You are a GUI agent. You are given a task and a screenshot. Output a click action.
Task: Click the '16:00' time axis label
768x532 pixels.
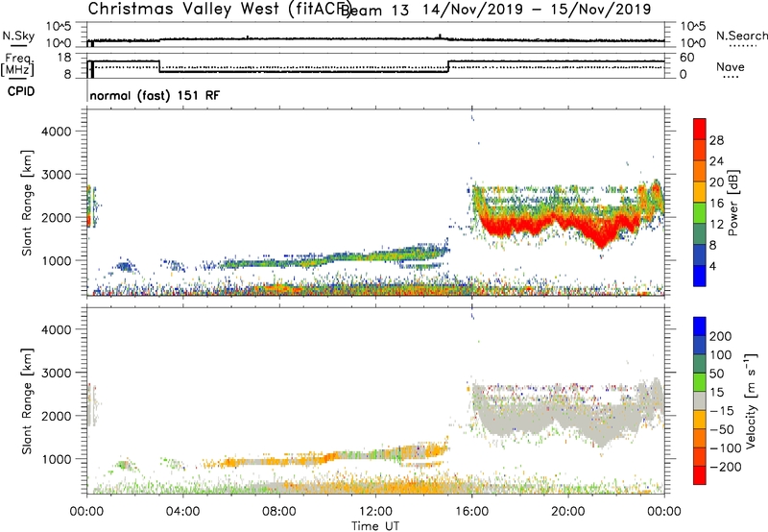[x=471, y=512]
